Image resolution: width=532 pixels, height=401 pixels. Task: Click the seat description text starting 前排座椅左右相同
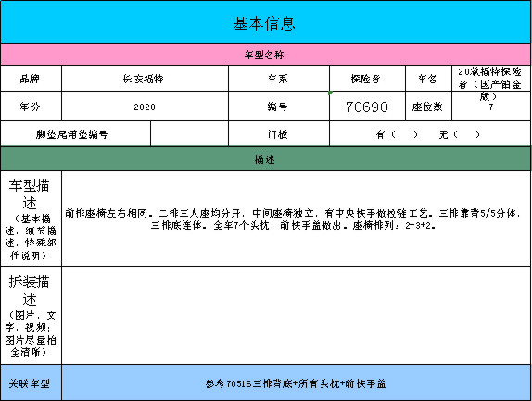293,219
